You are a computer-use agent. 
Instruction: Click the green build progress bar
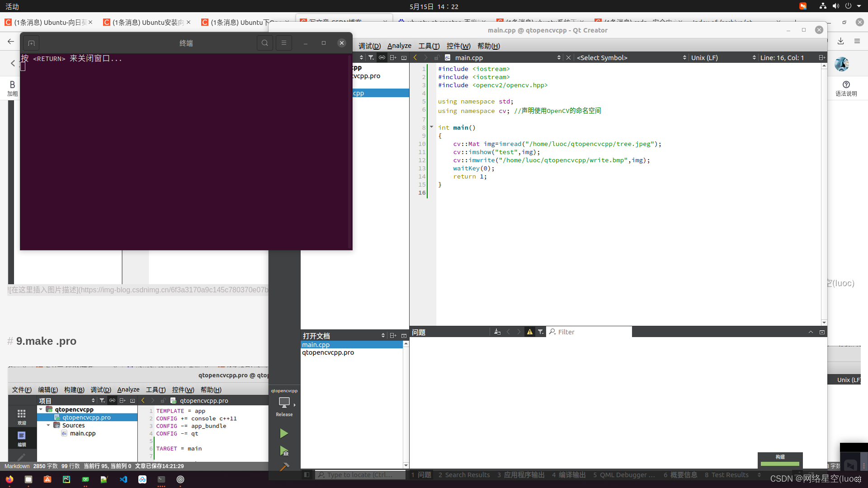click(x=780, y=464)
